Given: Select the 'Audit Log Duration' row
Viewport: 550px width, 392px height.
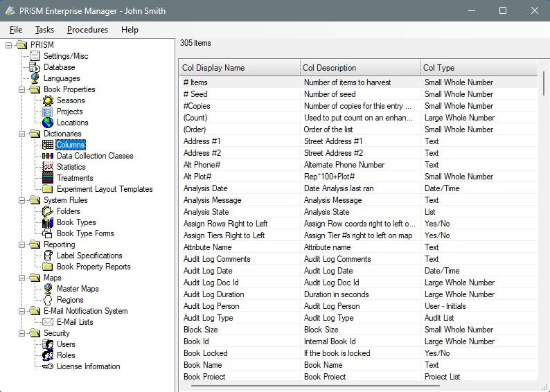Looking at the screenshot, I should click(x=358, y=294).
